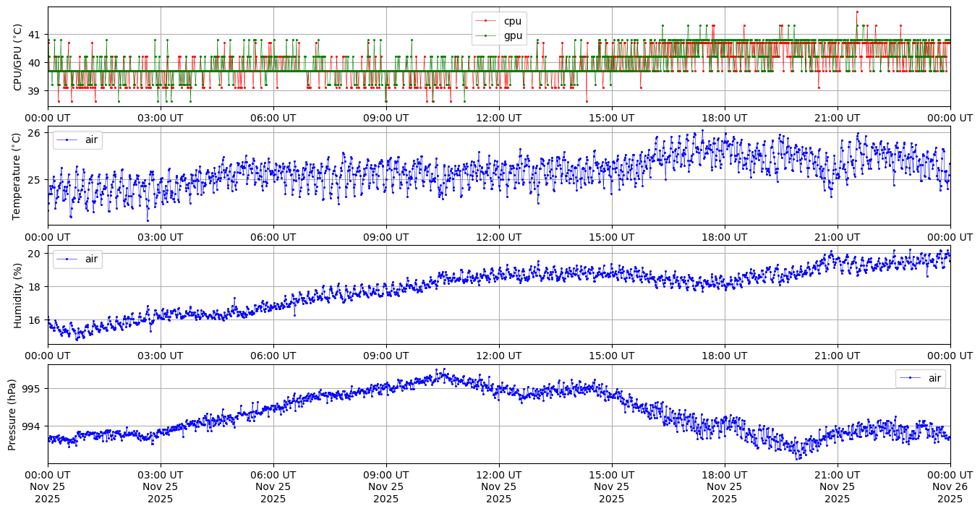Click the Humidity (%) y-axis label
The width and height of the screenshot is (980, 511).
18,295
